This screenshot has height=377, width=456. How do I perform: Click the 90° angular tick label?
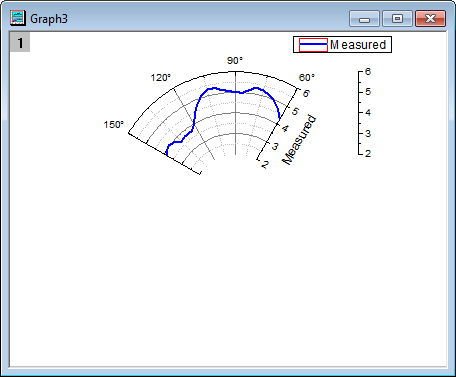pyautogui.click(x=235, y=61)
